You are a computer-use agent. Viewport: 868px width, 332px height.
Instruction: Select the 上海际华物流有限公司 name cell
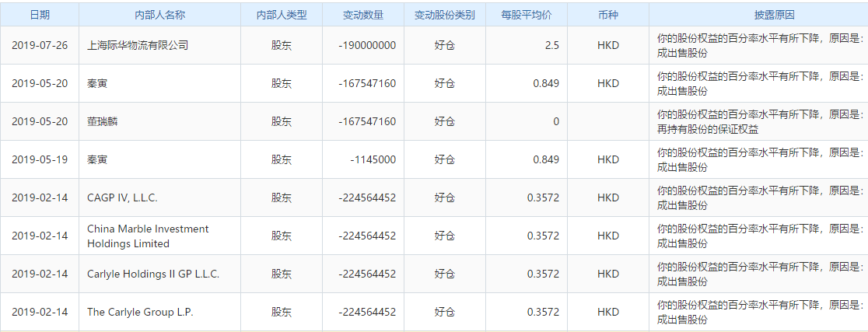[159, 45]
